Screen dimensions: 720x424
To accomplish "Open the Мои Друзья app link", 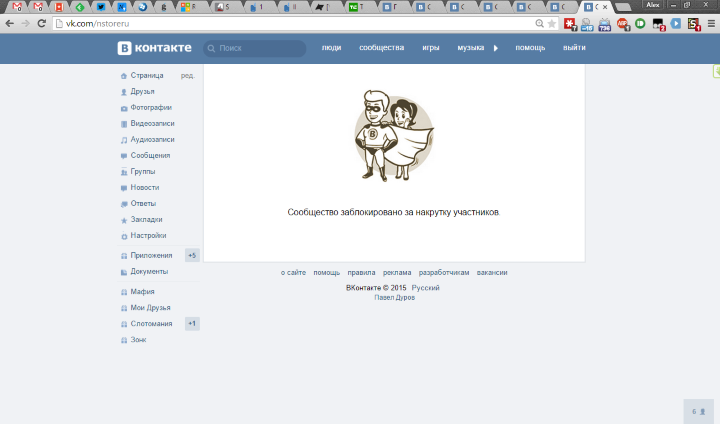I will (150, 308).
